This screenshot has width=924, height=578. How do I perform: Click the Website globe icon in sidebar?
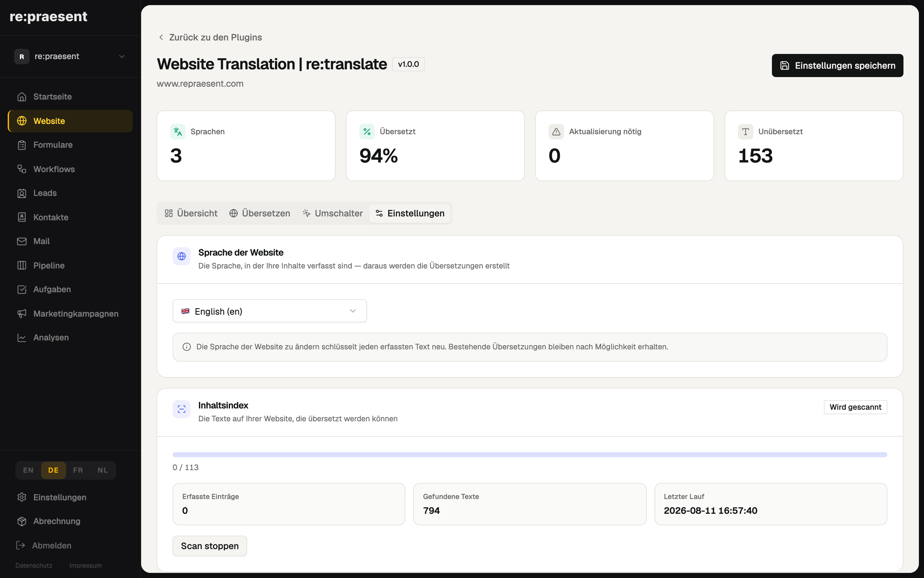[x=22, y=121]
